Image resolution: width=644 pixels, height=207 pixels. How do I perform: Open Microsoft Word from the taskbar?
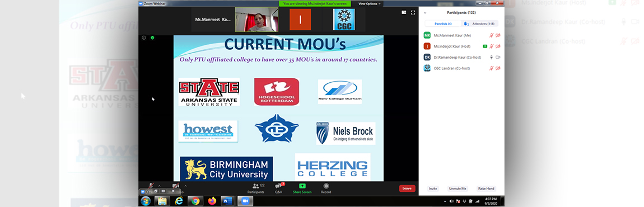pos(227,201)
